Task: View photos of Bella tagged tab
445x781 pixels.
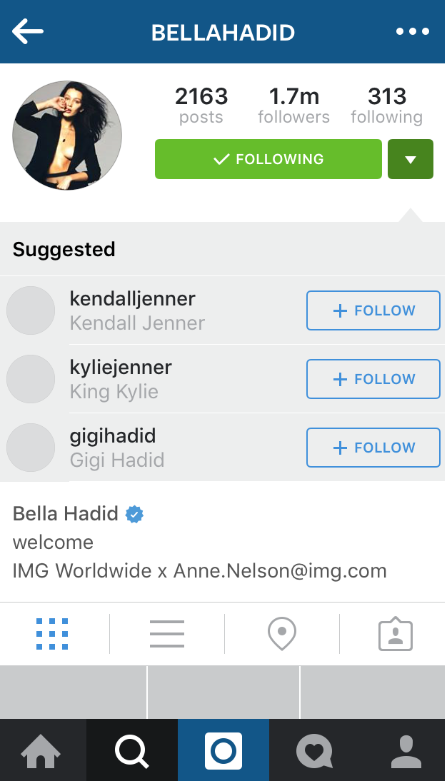Action: (396, 634)
